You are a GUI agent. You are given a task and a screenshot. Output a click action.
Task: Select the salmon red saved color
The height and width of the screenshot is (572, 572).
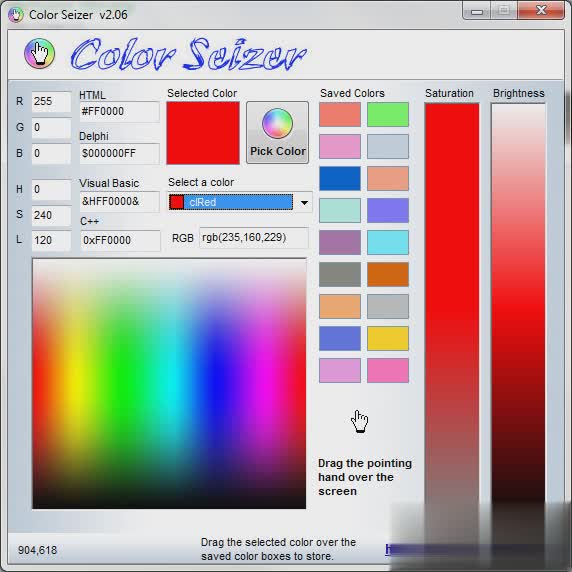click(x=340, y=115)
